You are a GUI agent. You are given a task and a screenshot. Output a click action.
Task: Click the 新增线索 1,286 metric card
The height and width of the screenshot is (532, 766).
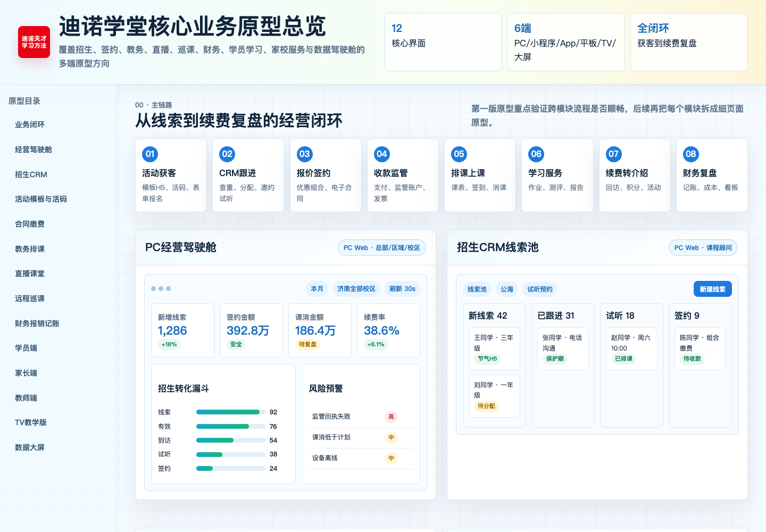(182, 330)
